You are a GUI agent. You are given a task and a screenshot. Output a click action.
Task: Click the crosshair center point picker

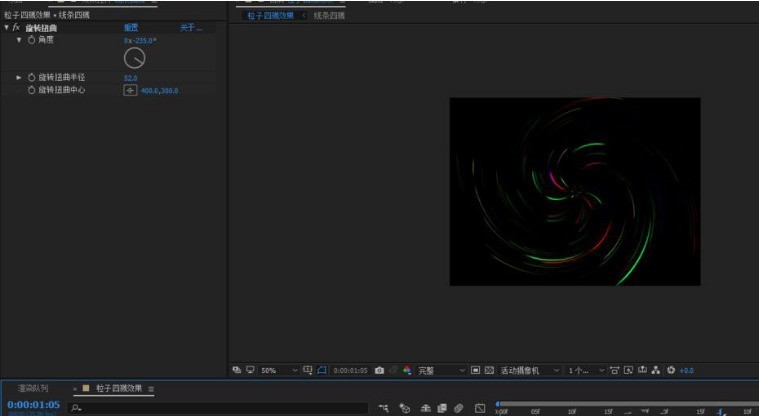pos(130,91)
